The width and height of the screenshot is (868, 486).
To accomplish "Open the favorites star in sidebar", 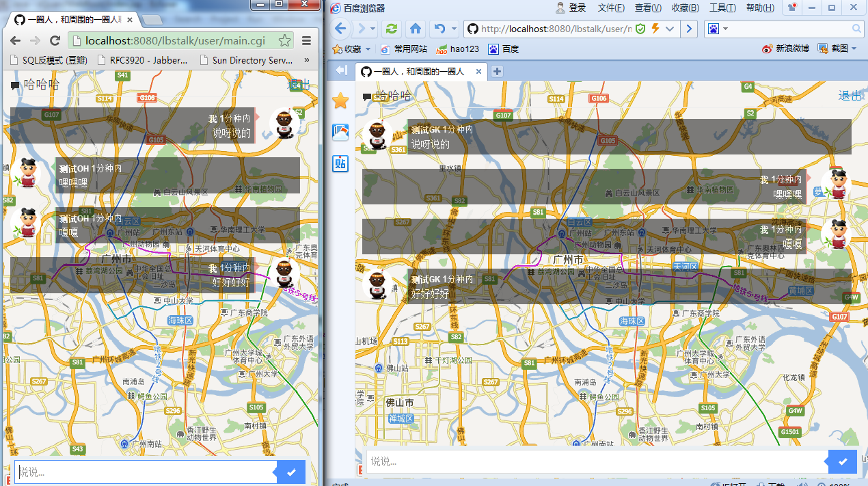I will (340, 101).
